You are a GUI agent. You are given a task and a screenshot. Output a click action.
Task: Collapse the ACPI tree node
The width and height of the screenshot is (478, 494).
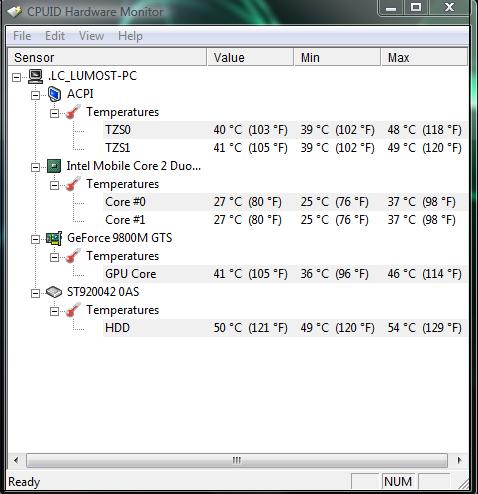35,95
